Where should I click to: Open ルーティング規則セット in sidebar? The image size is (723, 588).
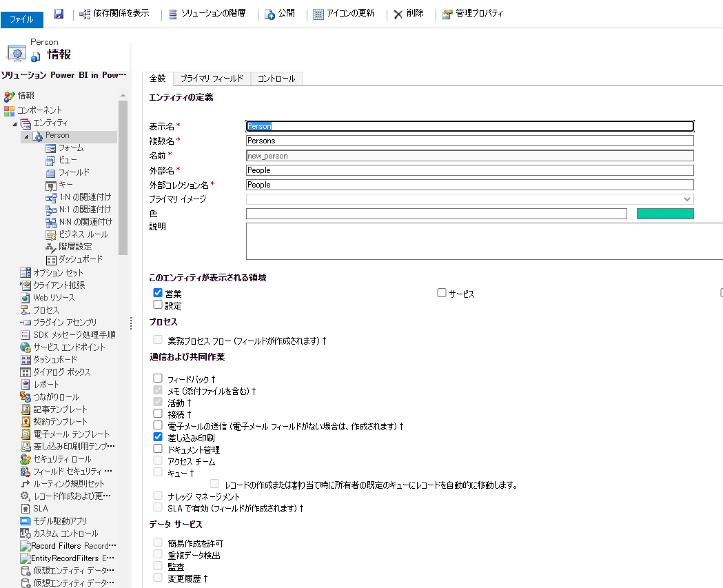69,484
